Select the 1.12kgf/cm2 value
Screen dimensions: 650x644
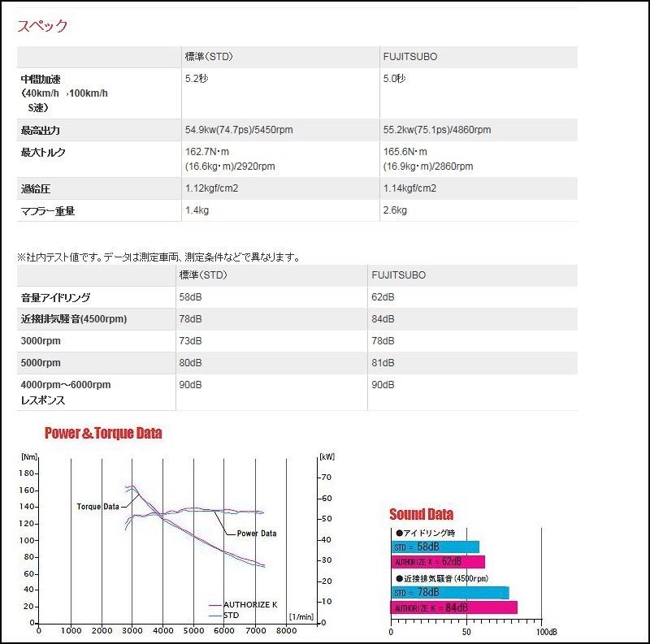[x=211, y=188]
